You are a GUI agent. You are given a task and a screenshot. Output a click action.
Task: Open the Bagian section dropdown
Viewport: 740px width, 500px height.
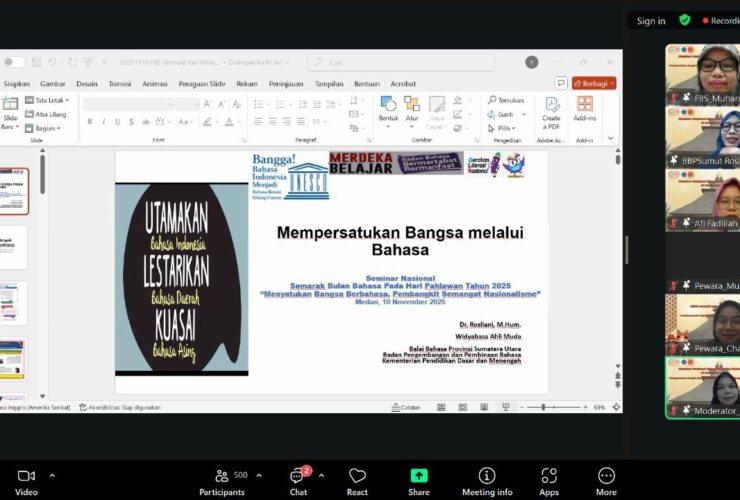pos(44,128)
